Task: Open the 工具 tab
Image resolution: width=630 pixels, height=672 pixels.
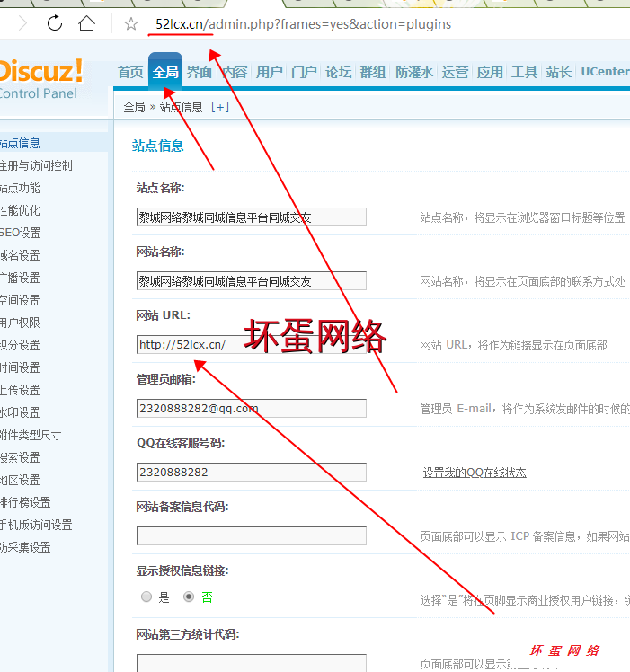Action: 524,72
